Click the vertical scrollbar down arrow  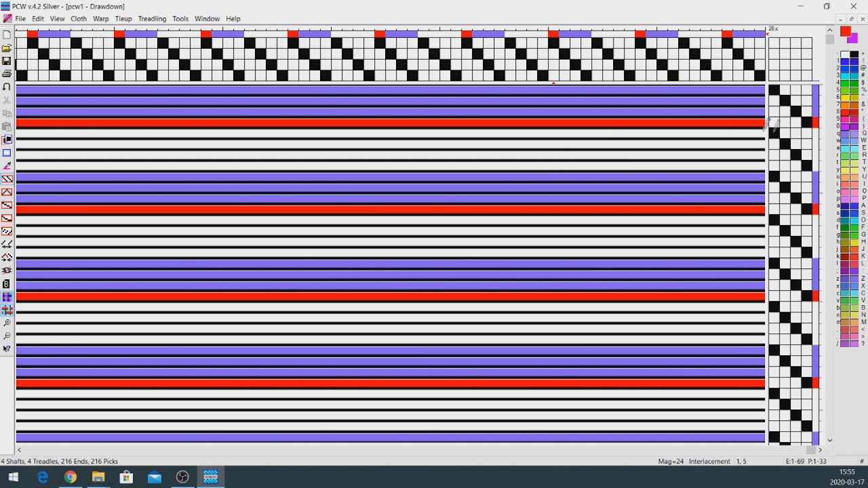829,441
